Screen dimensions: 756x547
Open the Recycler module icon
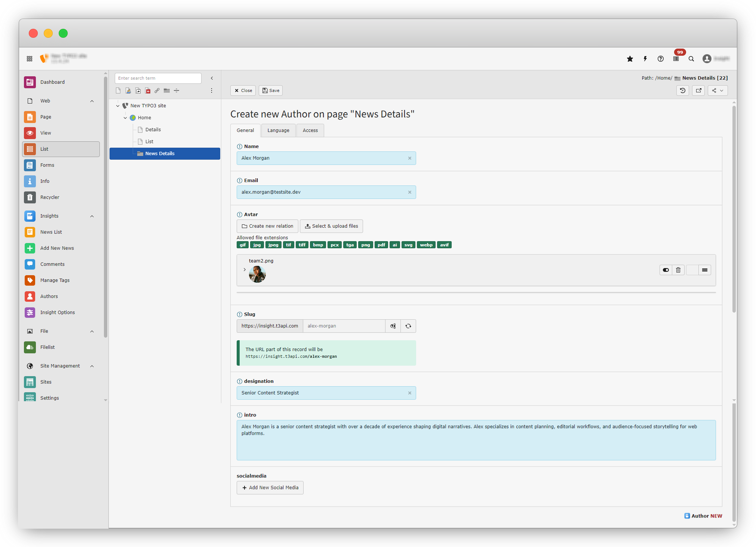(x=30, y=197)
